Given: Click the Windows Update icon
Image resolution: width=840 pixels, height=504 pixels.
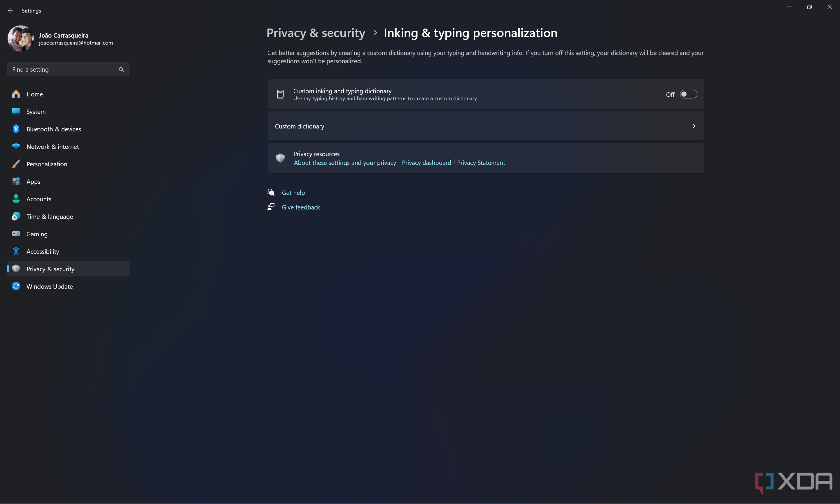Looking at the screenshot, I should click(x=16, y=286).
